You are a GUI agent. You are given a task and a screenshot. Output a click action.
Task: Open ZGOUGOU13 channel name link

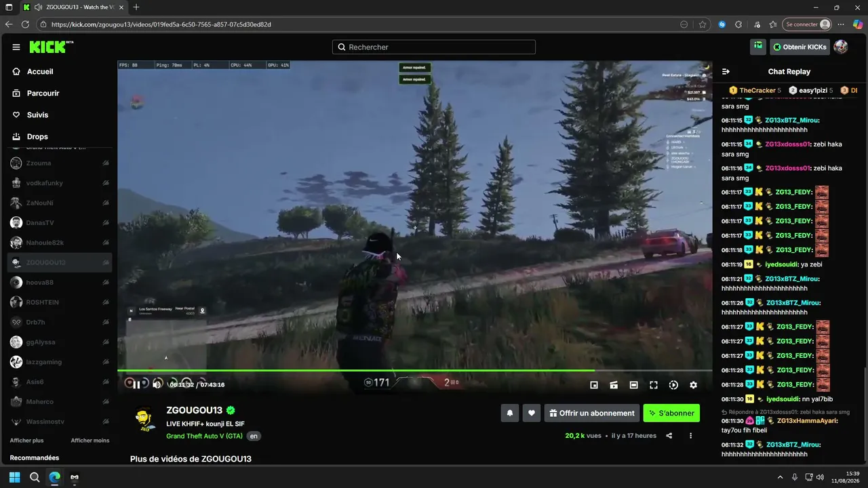coord(195,411)
